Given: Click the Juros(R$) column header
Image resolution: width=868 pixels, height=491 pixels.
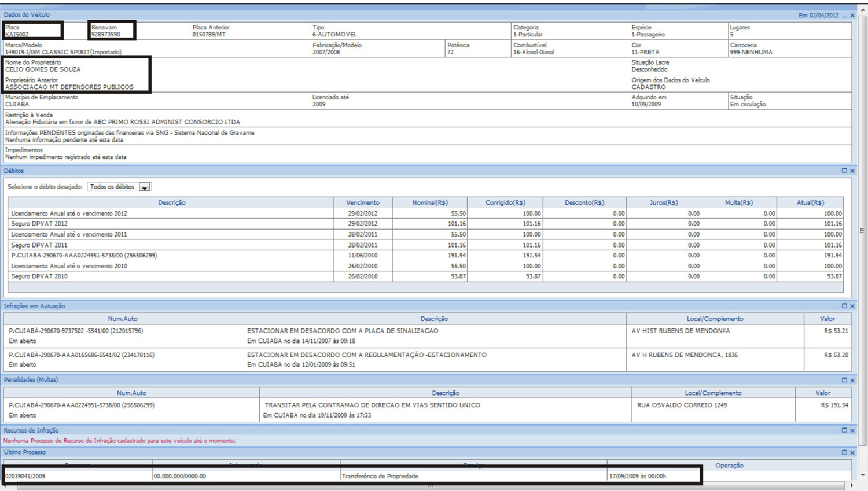Looking at the screenshot, I should 663,202.
